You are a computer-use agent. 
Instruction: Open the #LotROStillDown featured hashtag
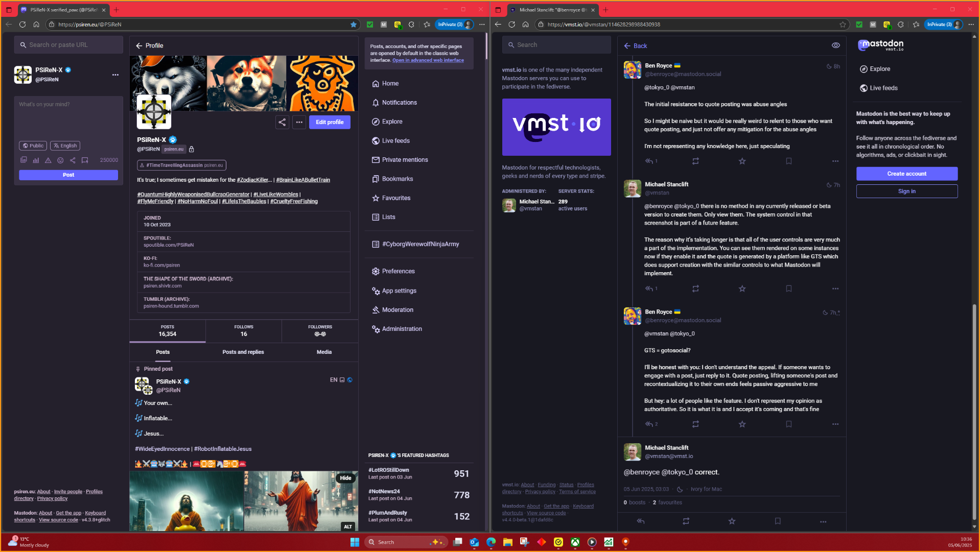[x=388, y=470]
